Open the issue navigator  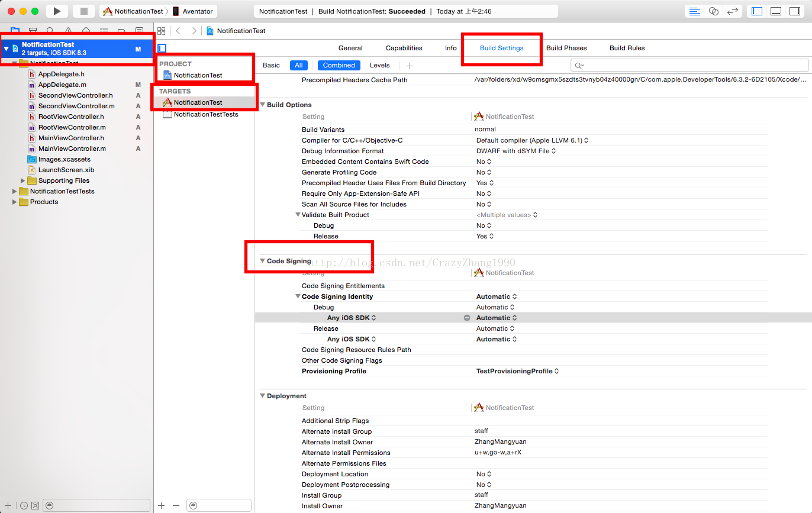pos(68,30)
